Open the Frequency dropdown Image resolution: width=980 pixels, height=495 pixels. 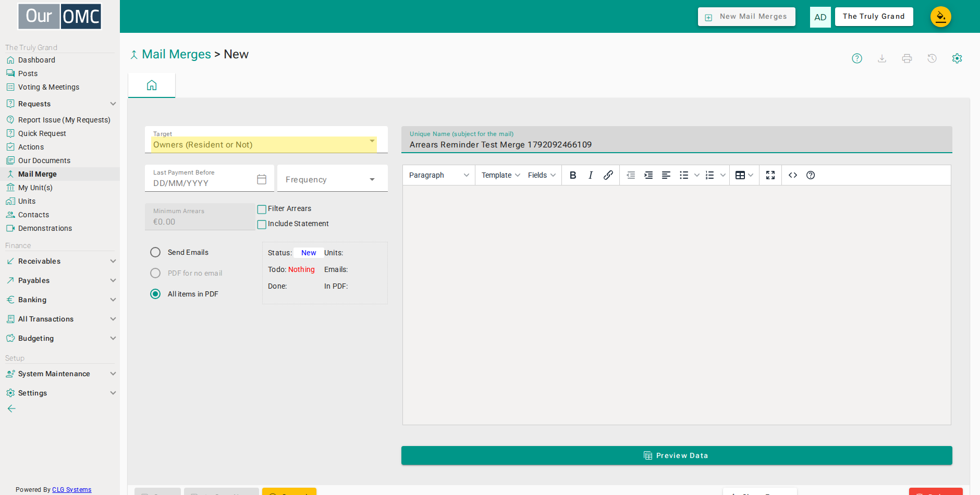(333, 178)
